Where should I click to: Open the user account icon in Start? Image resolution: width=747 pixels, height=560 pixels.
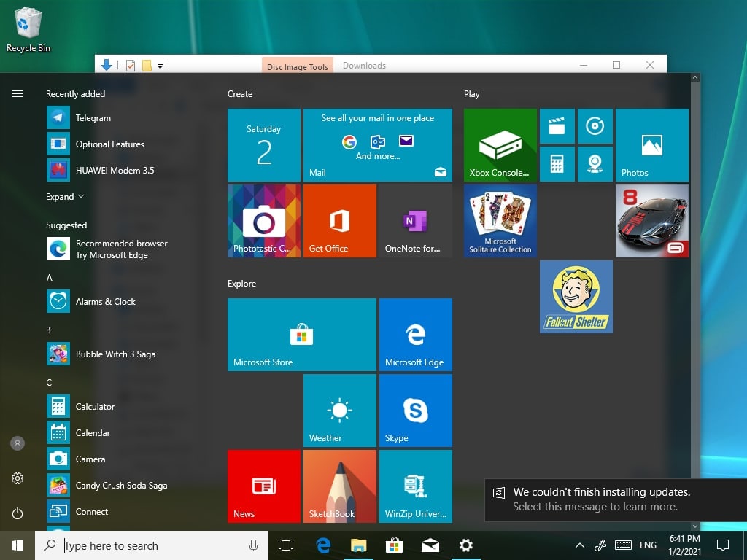point(18,443)
